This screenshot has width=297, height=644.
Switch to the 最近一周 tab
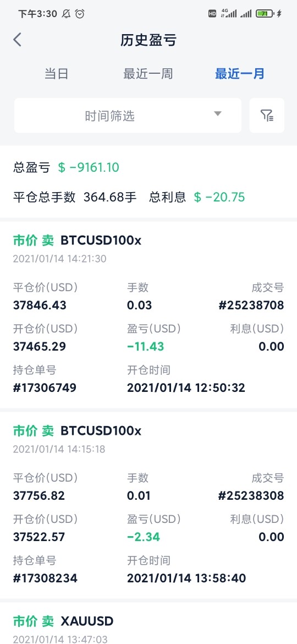[x=148, y=74]
